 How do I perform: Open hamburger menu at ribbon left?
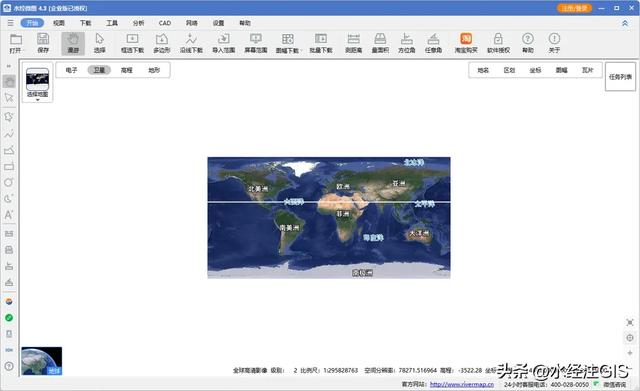click(x=10, y=23)
